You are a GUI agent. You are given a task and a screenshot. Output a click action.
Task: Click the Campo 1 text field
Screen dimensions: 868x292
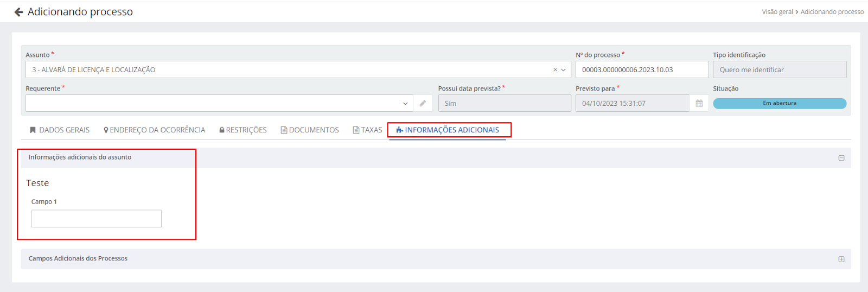click(96, 219)
